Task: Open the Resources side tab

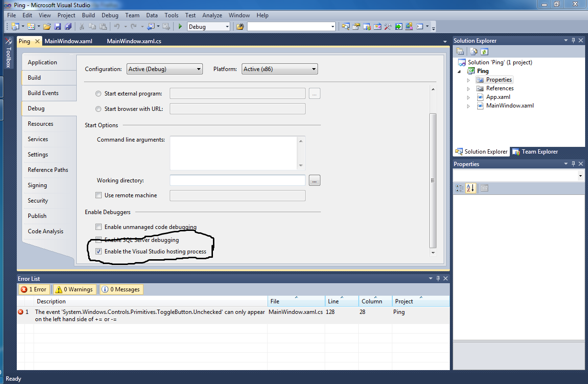Action: [x=49, y=124]
